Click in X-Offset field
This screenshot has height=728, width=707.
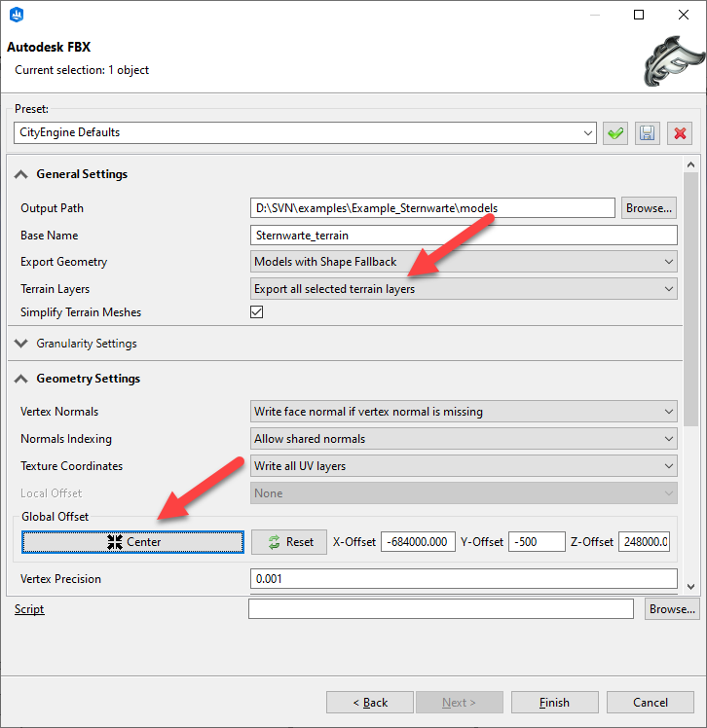click(418, 542)
